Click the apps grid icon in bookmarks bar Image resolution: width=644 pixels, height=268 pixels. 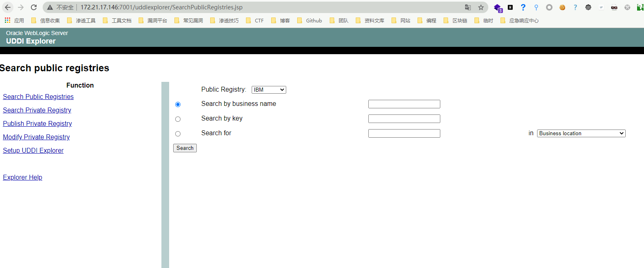click(x=7, y=20)
